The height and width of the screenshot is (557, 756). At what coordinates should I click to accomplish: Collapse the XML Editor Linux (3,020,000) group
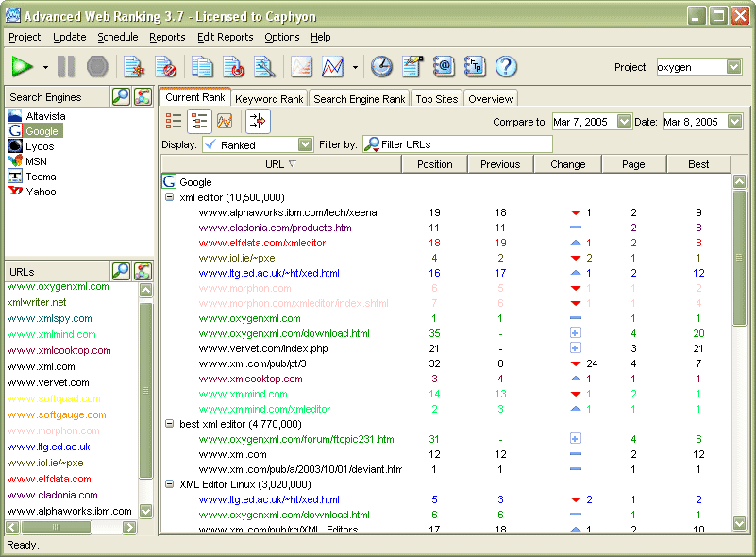coord(169,483)
